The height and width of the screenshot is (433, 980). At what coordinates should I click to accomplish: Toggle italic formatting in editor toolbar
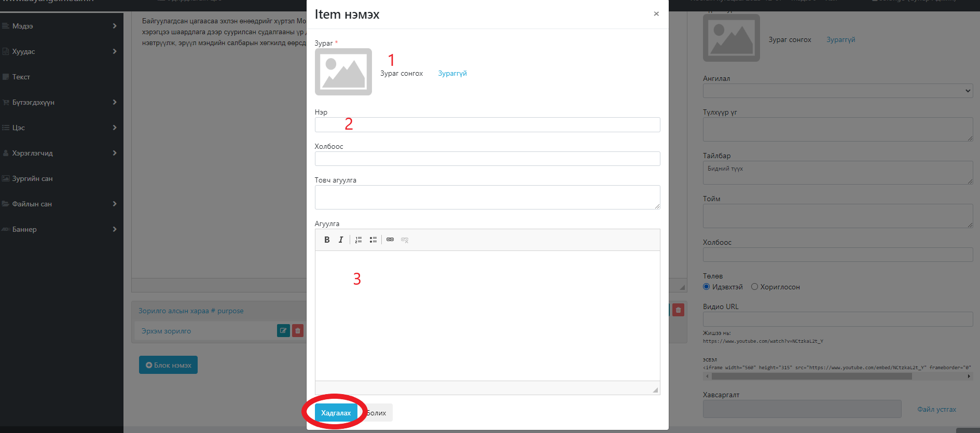341,240
